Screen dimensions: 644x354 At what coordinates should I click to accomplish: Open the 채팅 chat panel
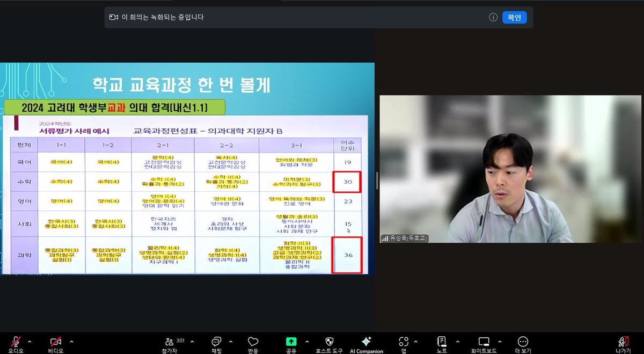[216, 342]
